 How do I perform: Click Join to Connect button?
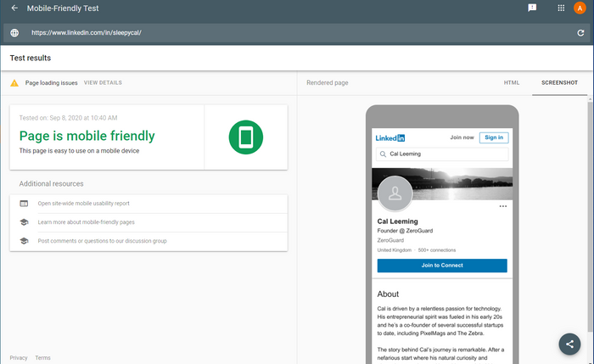coord(442,266)
